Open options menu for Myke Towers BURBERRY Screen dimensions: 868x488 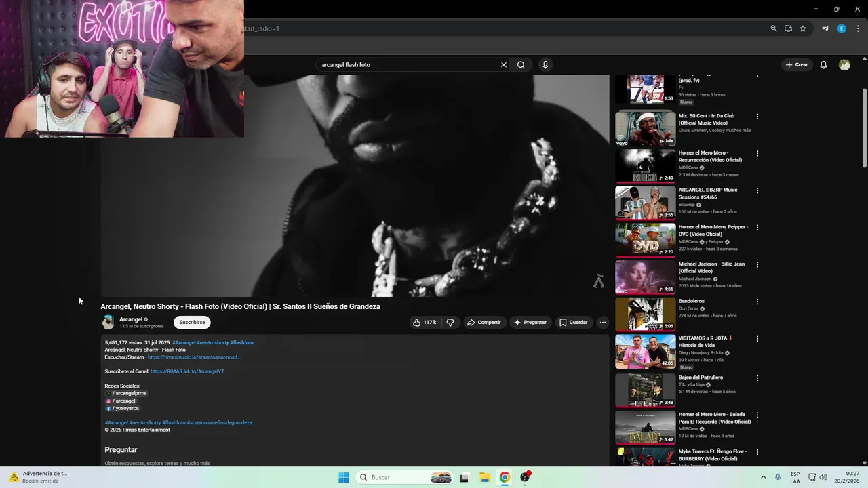[x=757, y=452]
